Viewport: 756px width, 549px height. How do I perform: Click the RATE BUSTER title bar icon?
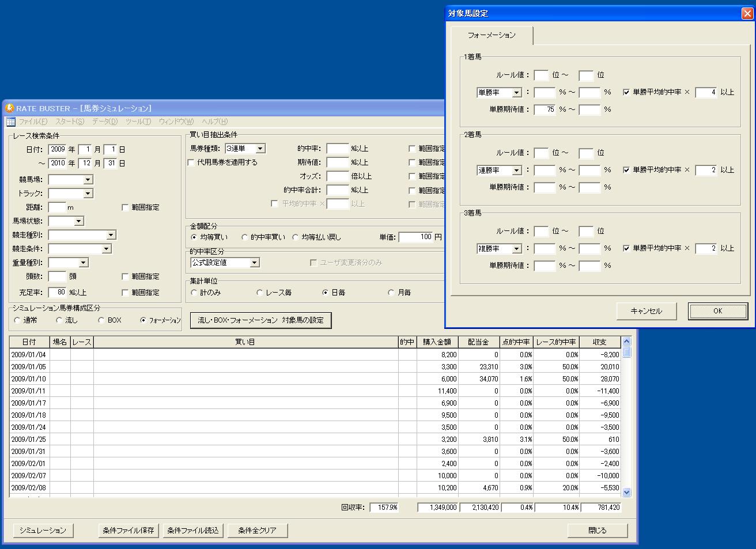point(10,108)
